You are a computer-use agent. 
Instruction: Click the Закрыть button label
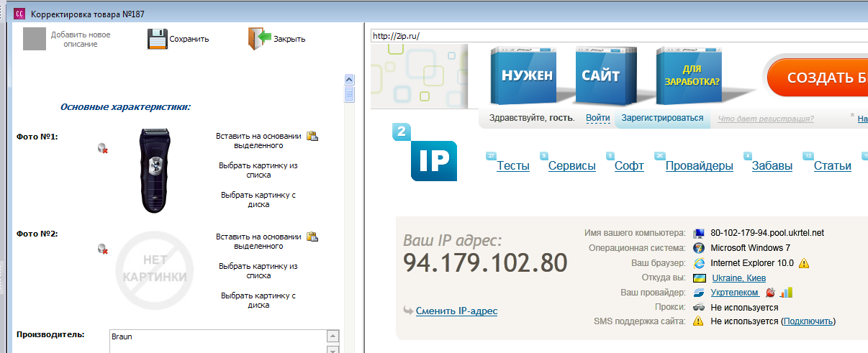pos(289,39)
